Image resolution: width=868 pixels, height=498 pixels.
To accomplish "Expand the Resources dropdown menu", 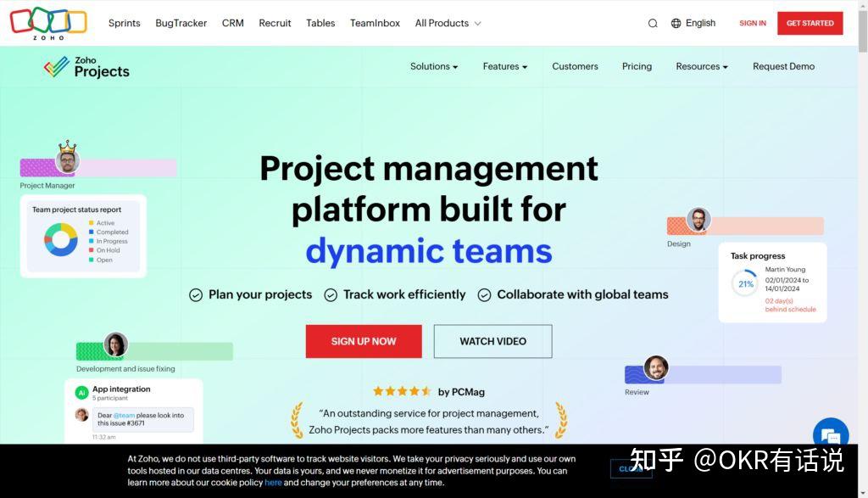I will (x=701, y=66).
